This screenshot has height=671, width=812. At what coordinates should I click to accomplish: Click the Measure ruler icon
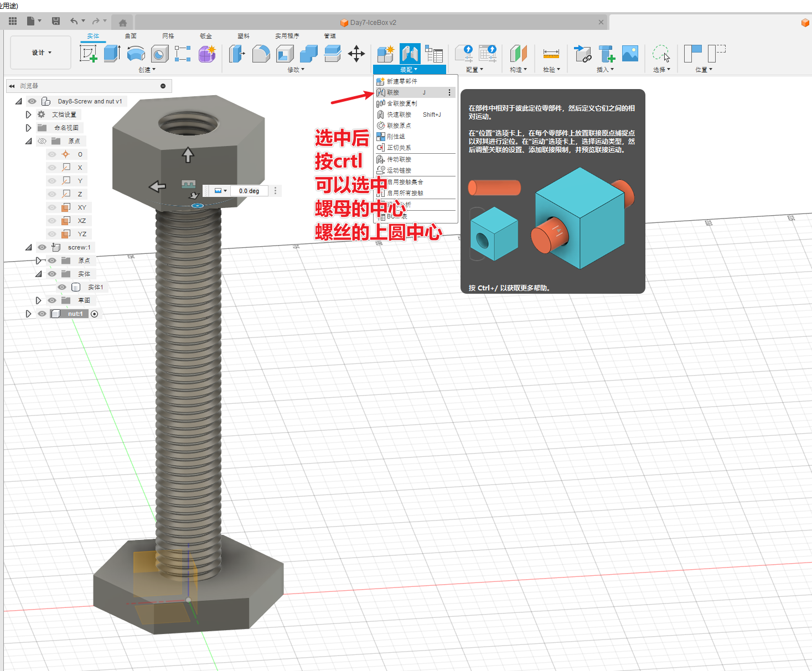551,54
